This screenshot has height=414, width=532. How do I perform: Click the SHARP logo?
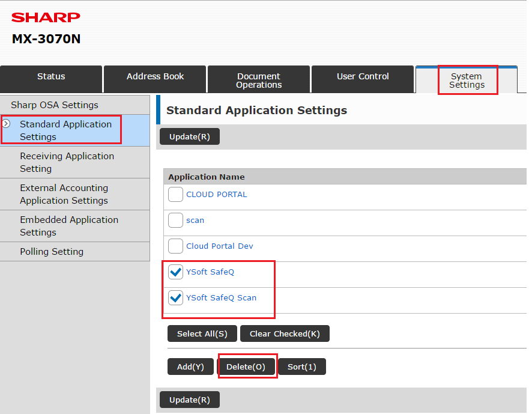pos(46,17)
